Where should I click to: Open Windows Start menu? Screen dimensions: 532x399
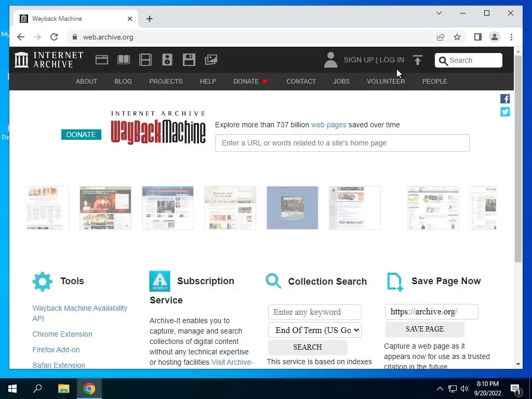pyautogui.click(x=12, y=389)
